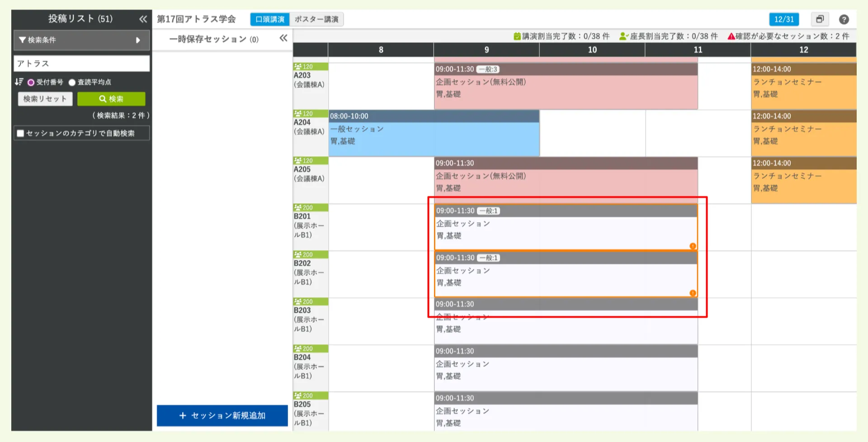
Task: Click the セッション新規追加 button
Action: [222, 415]
